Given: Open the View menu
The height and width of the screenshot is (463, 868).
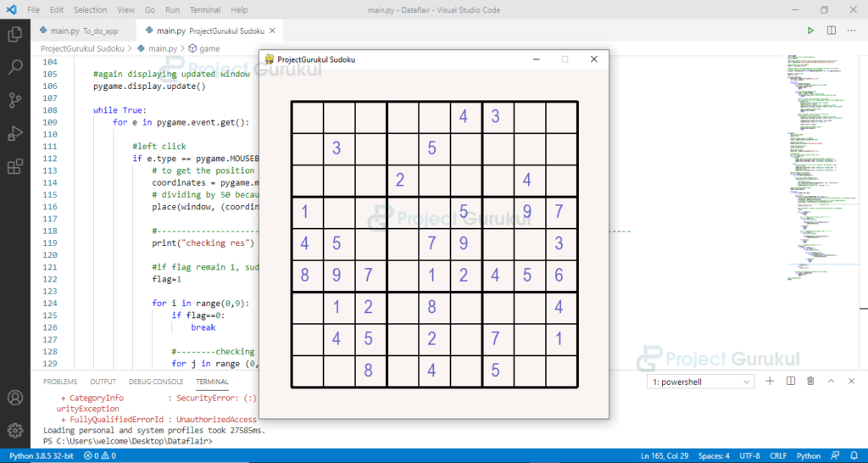Looking at the screenshot, I should (125, 10).
